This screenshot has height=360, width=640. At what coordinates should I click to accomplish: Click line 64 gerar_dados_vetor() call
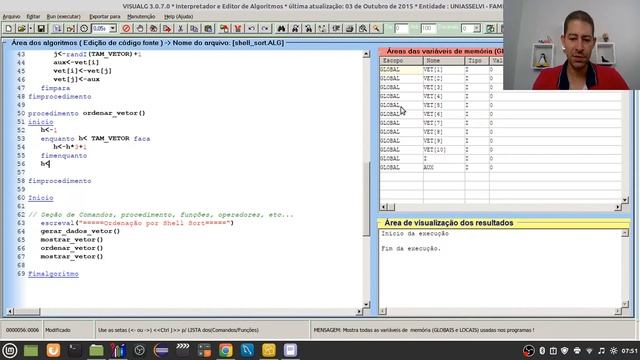(80, 231)
